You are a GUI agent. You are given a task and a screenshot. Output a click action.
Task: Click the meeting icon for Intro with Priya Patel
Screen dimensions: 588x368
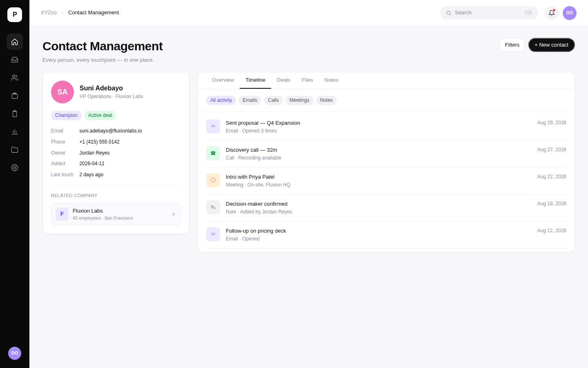pyautogui.click(x=213, y=180)
